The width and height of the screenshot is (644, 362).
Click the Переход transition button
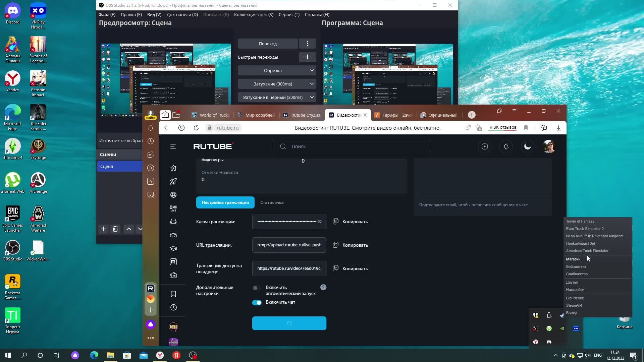(x=268, y=44)
